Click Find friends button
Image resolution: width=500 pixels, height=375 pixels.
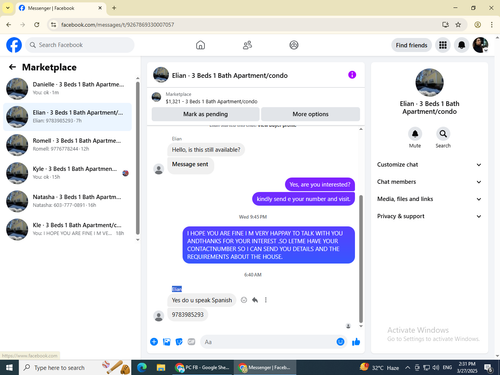(x=411, y=45)
